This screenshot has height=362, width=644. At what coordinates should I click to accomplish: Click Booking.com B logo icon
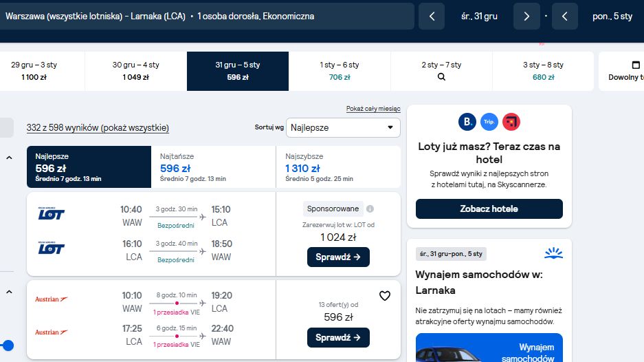467,122
